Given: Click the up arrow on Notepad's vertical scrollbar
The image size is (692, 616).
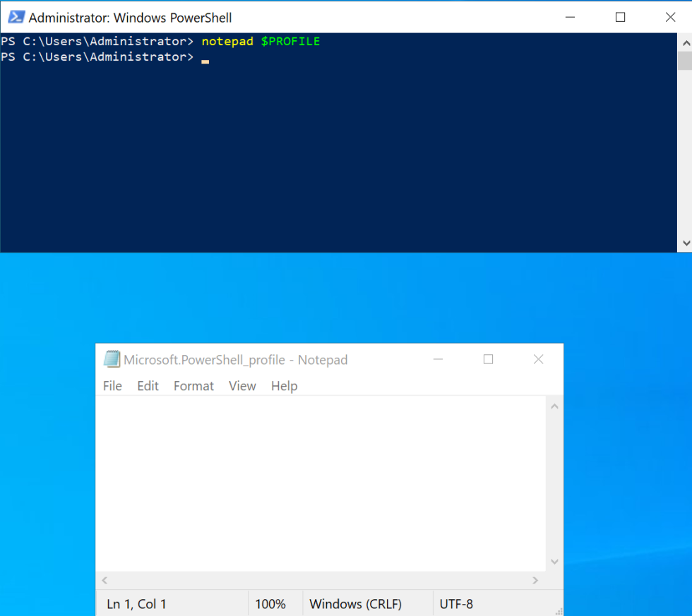Looking at the screenshot, I should click(554, 406).
